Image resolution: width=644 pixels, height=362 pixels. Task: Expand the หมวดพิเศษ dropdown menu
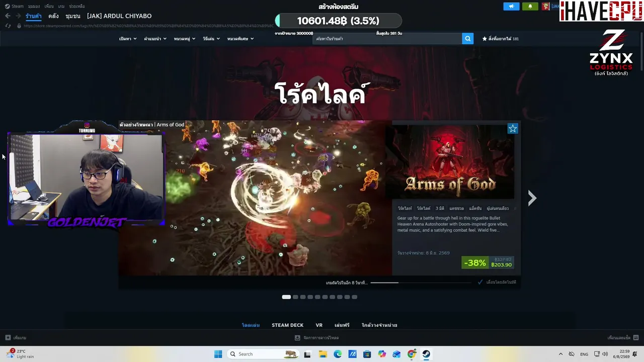[240, 39]
